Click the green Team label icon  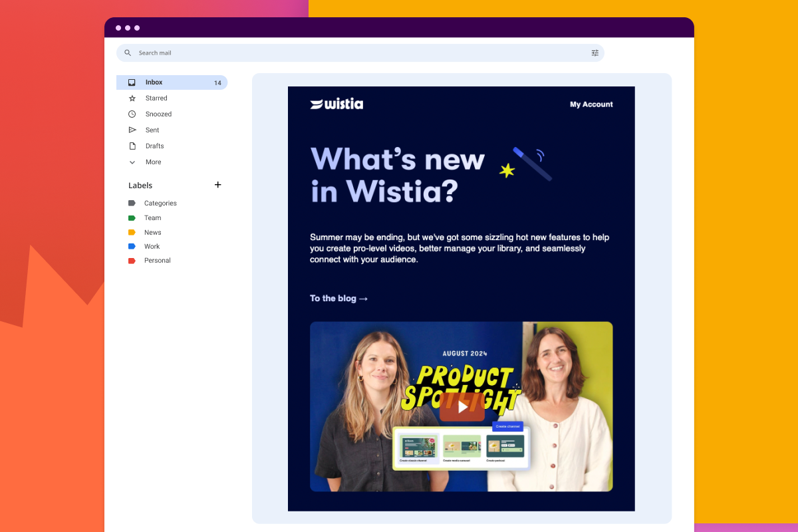tap(132, 218)
